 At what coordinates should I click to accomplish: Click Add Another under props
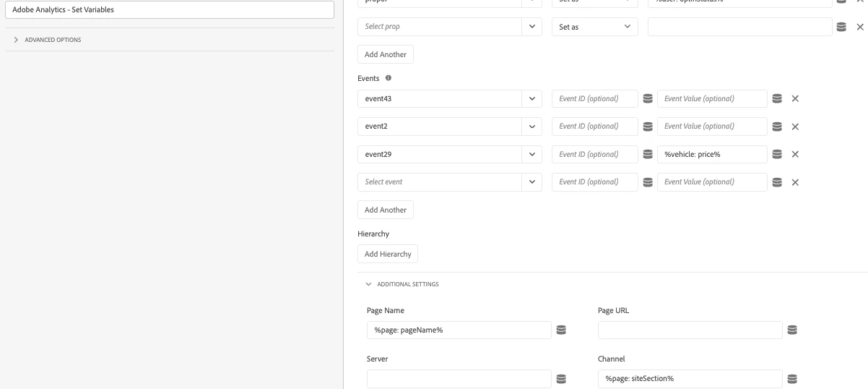click(x=386, y=54)
